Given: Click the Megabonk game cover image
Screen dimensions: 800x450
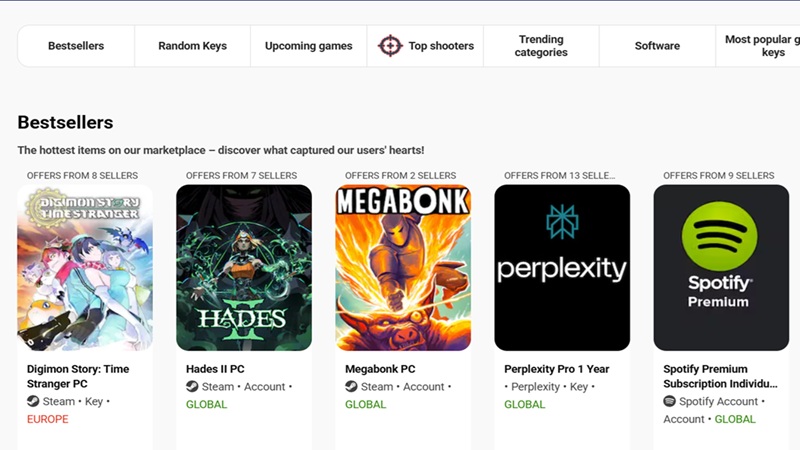Looking at the screenshot, I should (x=403, y=268).
